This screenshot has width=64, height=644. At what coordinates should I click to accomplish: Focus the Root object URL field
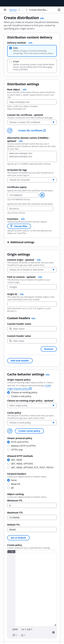point(32,102)
